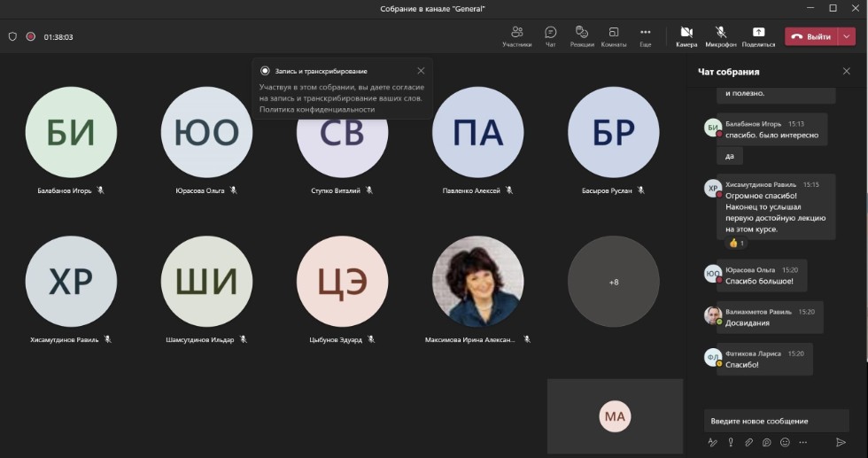Expand the arrow next to Выйти

point(848,36)
